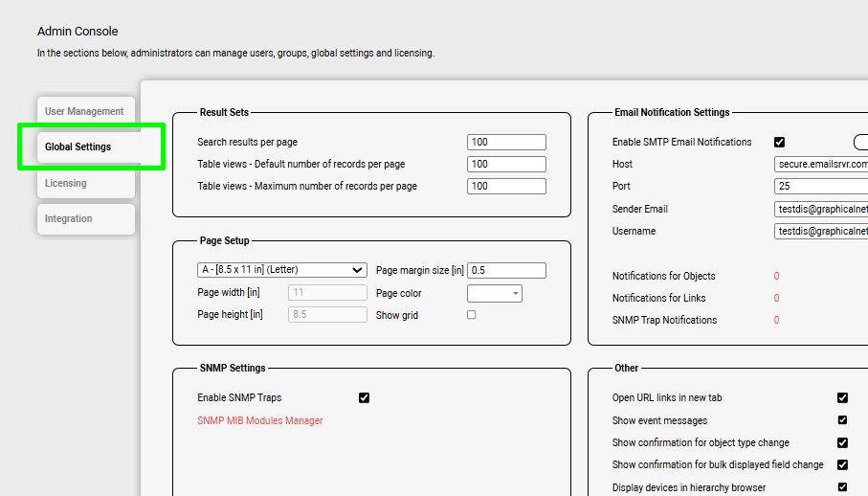Toggle Show event messages checkbox
Image resolution: width=868 pixels, height=496 pixels.
[x=842, y=420]
